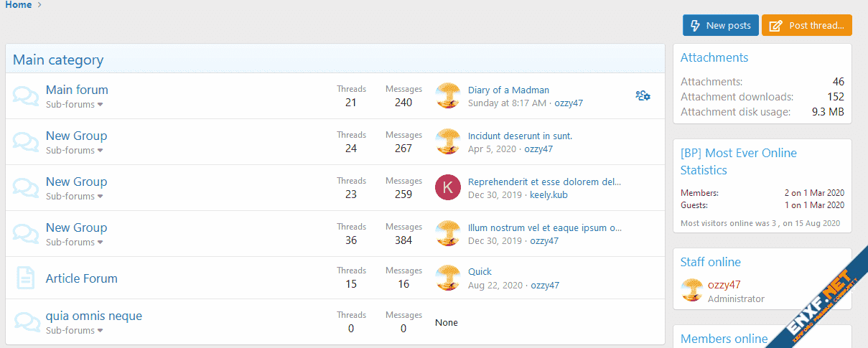Expand Sub-forums under the 36-thread New Group

74,243
